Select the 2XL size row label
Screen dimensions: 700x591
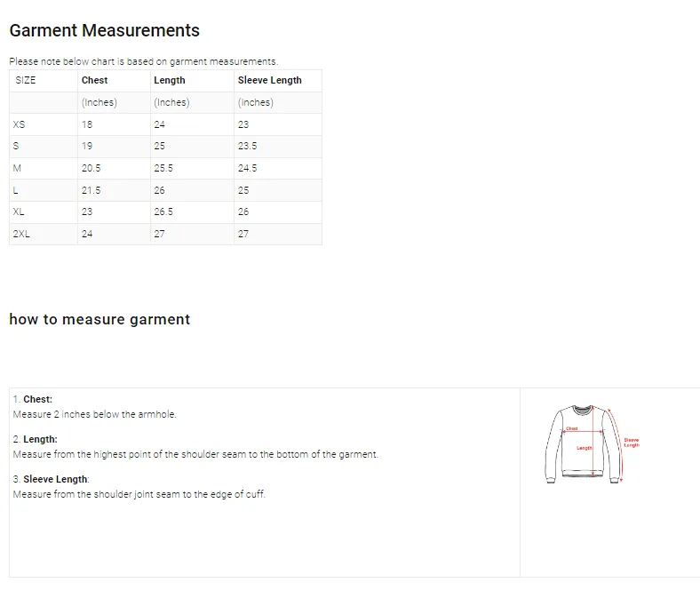click(x=21, y=234)
